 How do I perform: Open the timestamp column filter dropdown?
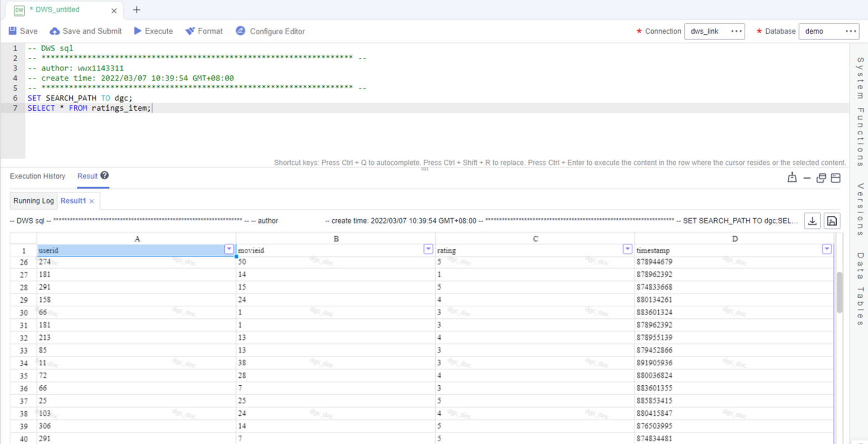point(827,249)
